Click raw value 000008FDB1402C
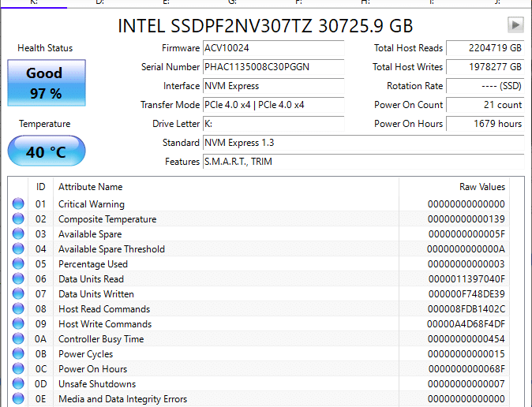This screenshot has width=532, height=407. point(466,308)
